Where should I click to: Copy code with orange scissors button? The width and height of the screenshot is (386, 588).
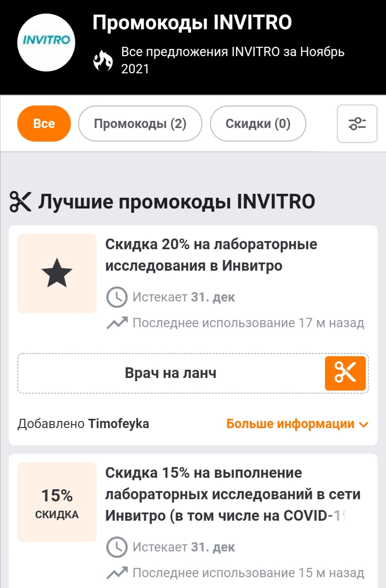[345, 373]
